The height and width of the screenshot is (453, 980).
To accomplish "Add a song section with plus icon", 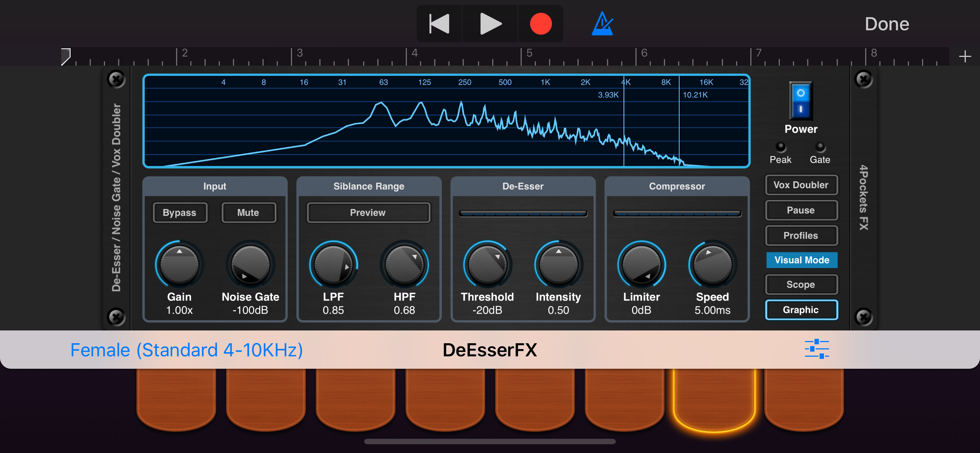I will [x=965, y=57].
